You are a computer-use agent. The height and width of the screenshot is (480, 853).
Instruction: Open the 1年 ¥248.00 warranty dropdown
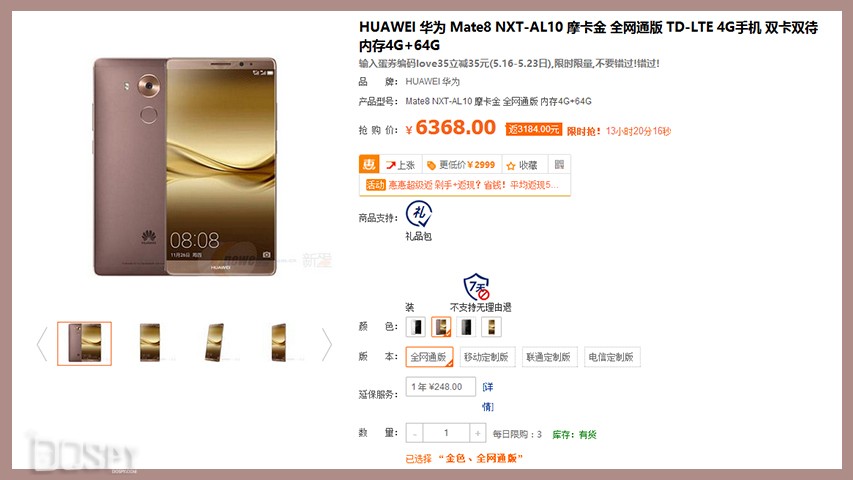pos(441,386)
